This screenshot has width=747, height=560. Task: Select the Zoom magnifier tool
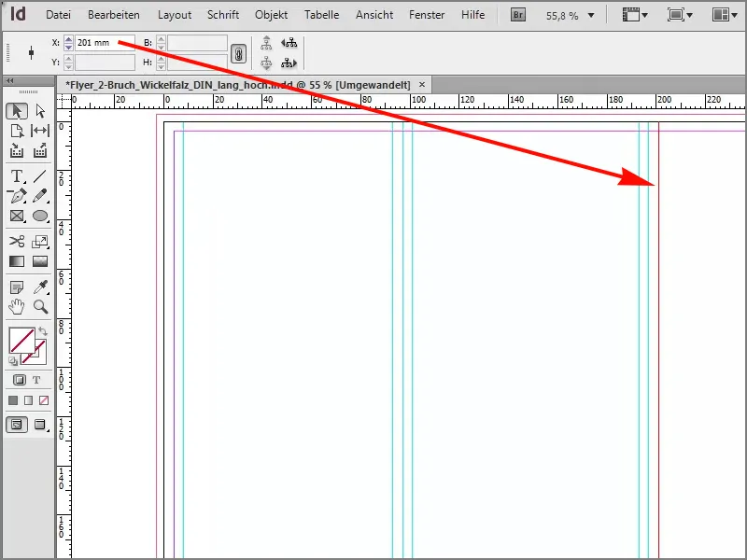pyautogui.click(x=40, y=307)
